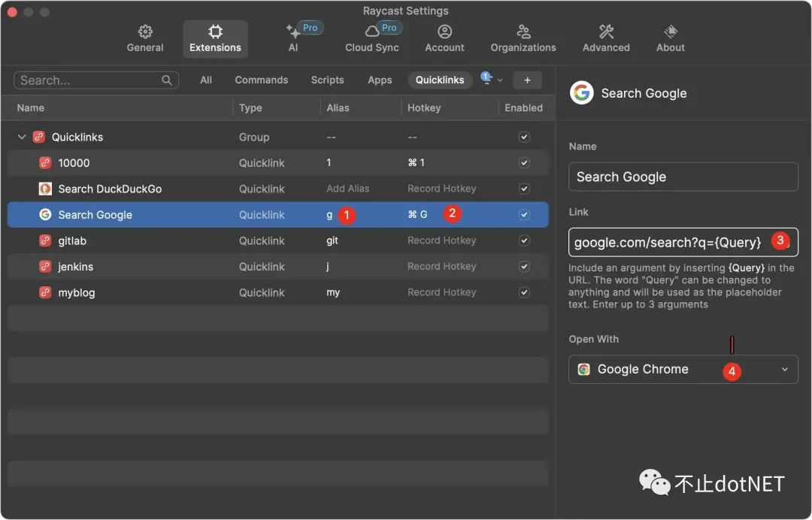Edit the 'g' alias of Search Google

[x=329, y=215]
